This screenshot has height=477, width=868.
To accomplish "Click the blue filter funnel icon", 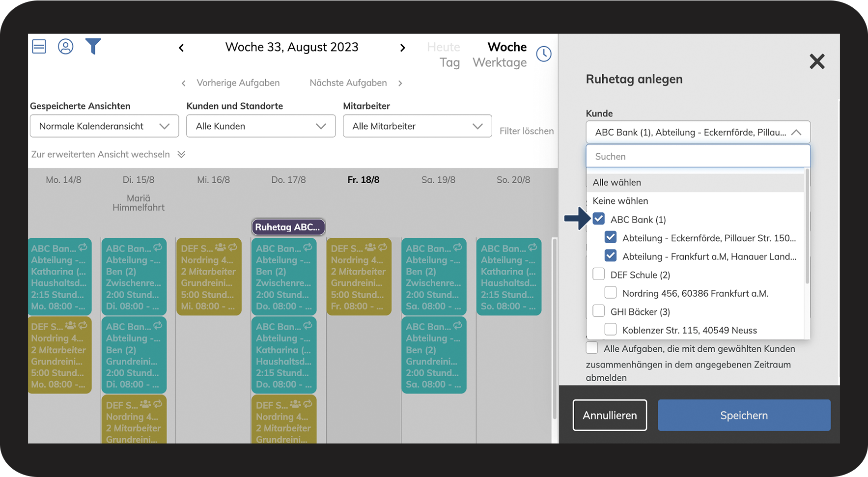I will (x=93, y=46).
